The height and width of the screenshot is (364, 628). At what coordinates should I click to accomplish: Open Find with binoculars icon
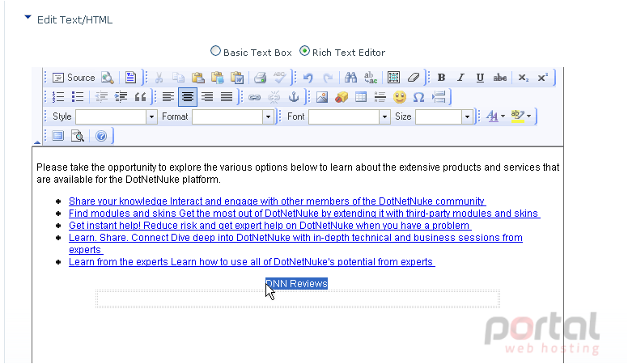point(351,78)
